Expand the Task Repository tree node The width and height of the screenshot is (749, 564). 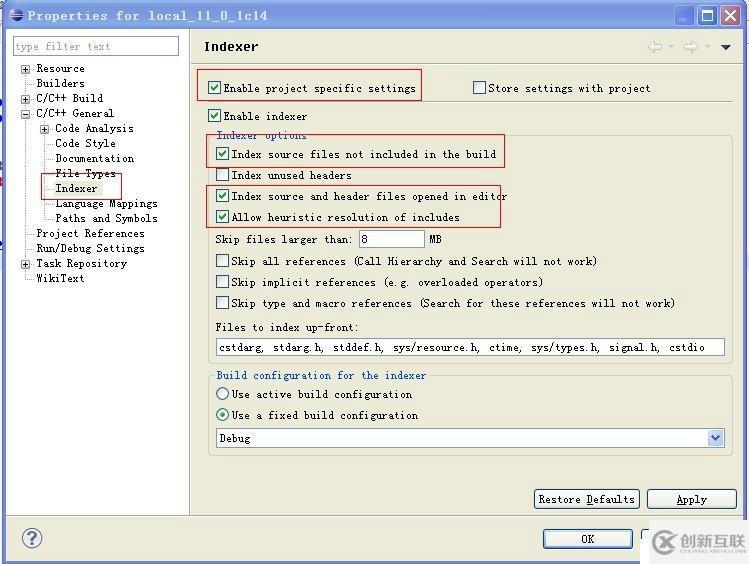(x=25, y=264)
